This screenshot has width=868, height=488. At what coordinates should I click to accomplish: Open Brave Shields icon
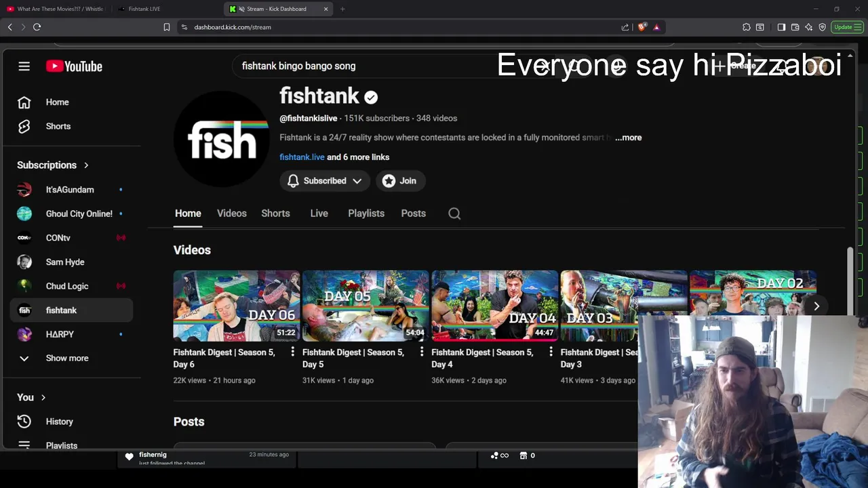(x=642, y=27)
